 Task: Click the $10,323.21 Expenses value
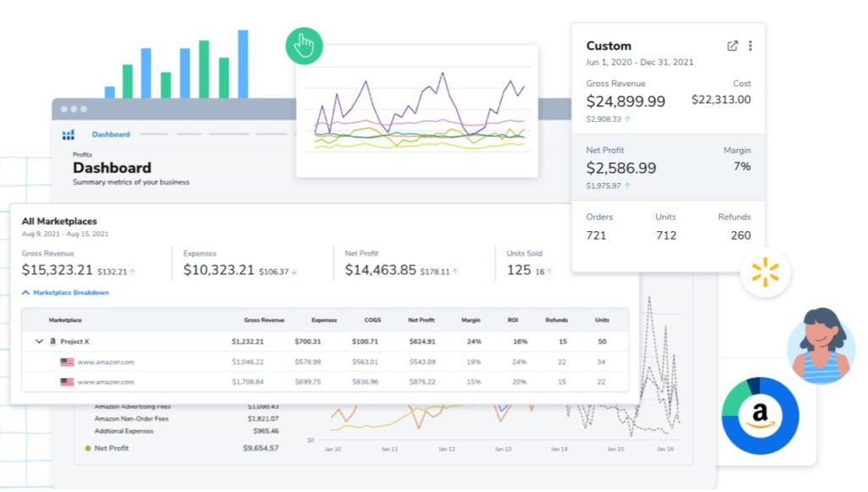click(x=219, y=270)
